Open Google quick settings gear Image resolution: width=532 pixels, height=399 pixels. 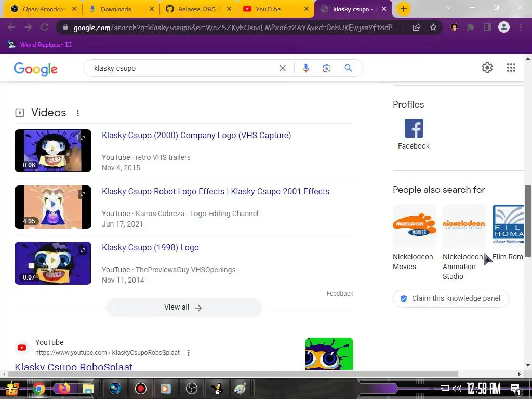coord(487,68)
